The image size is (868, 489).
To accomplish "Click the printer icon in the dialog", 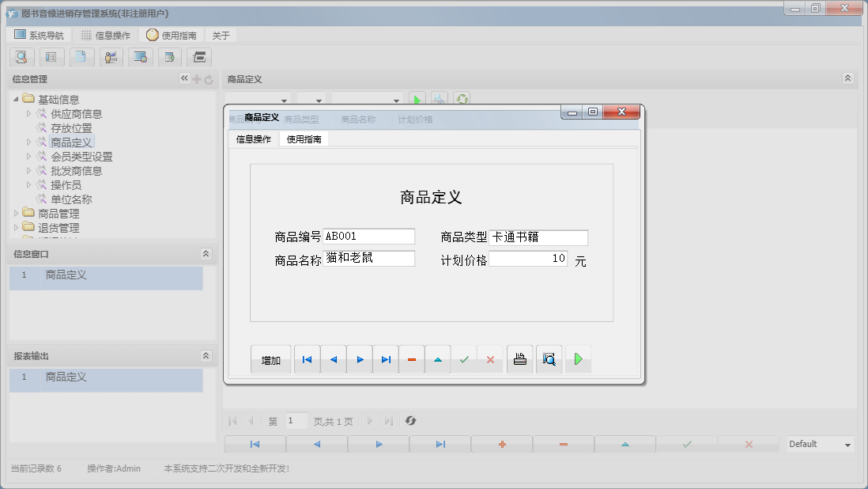I will pos(519,359).
